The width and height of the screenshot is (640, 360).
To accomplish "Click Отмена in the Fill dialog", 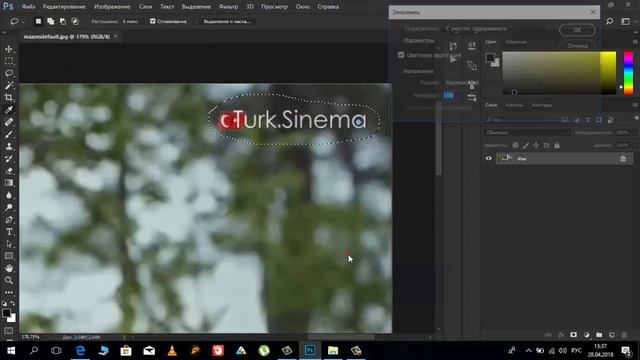I will coord(577,46).
